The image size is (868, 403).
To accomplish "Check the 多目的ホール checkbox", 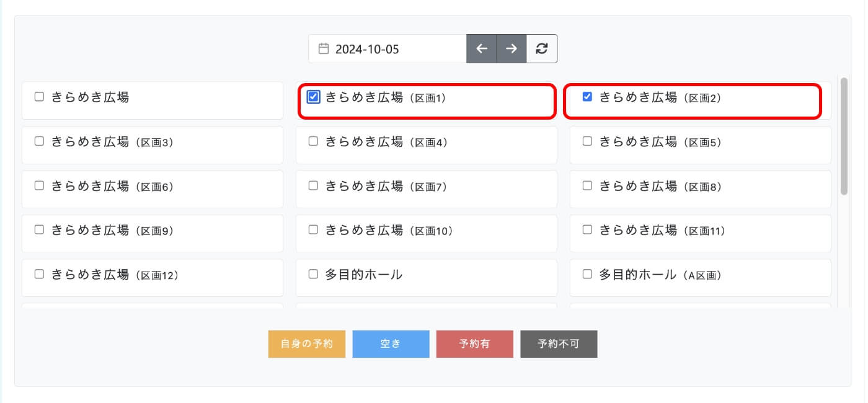I will tap(314, 274).
